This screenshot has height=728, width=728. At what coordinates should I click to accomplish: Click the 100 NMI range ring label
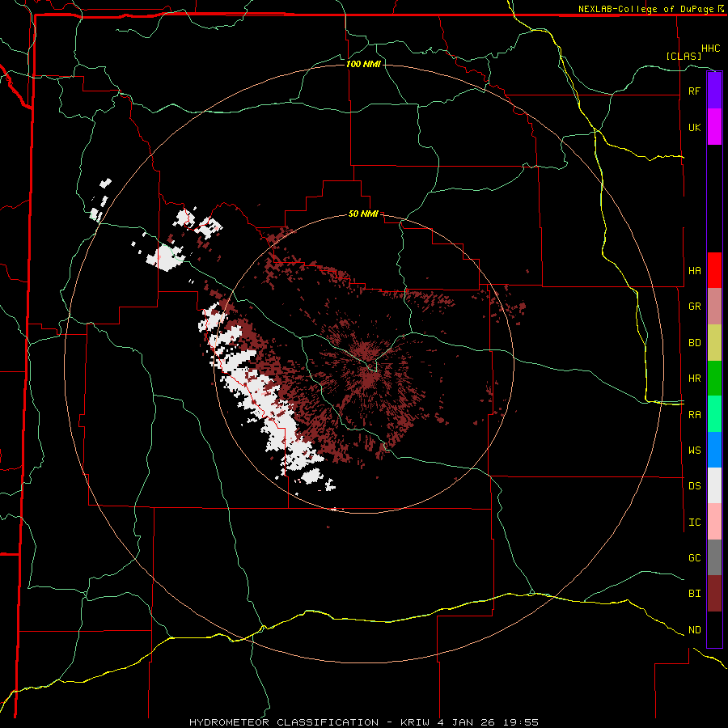point(363,64)
